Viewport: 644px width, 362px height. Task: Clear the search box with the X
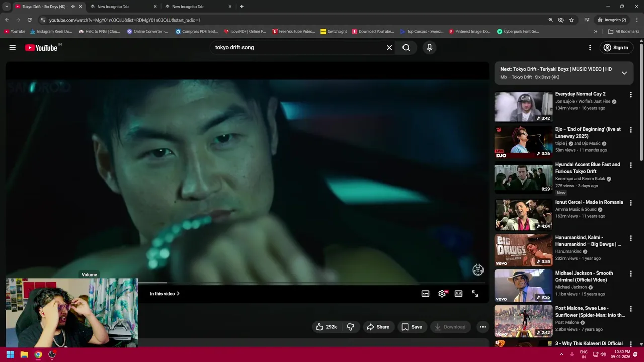[x=389, y=48]
